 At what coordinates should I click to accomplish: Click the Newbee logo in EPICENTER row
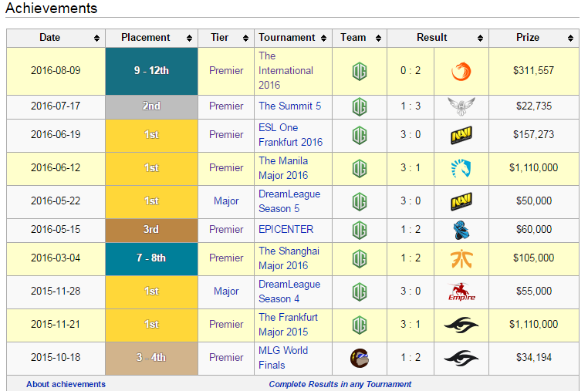pos(461,230)
